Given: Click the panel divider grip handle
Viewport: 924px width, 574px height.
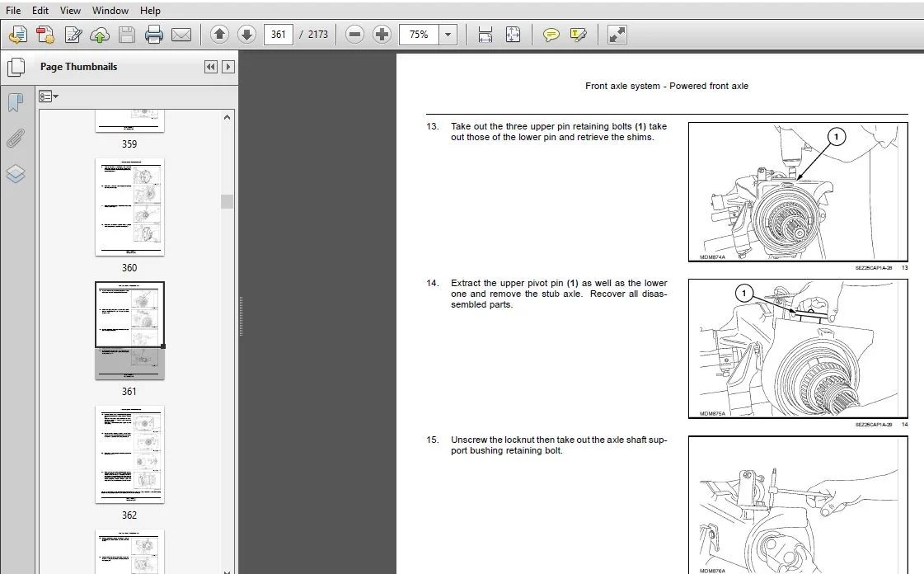Looking at the screenshot, I should pos(241,317).
